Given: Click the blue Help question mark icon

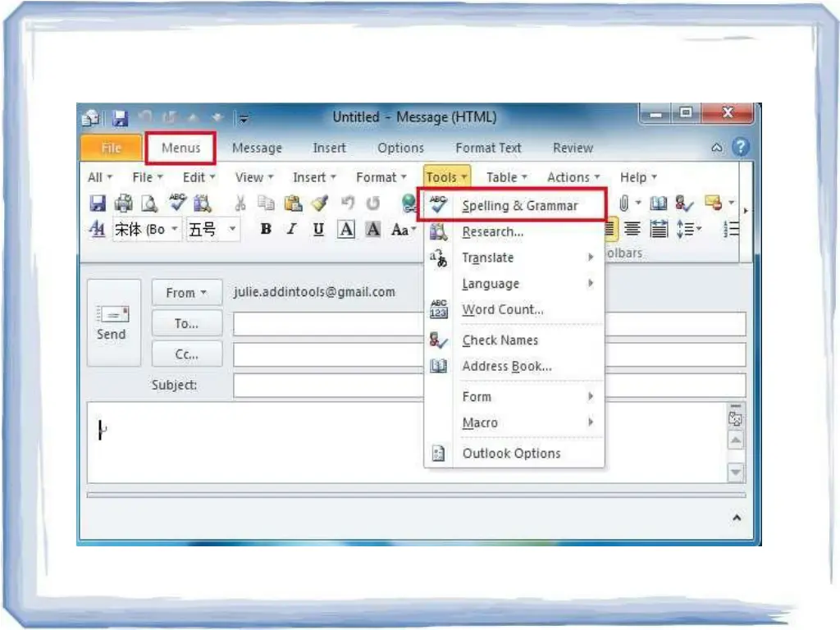Looking at the screenshot, I should pos(740,148).
